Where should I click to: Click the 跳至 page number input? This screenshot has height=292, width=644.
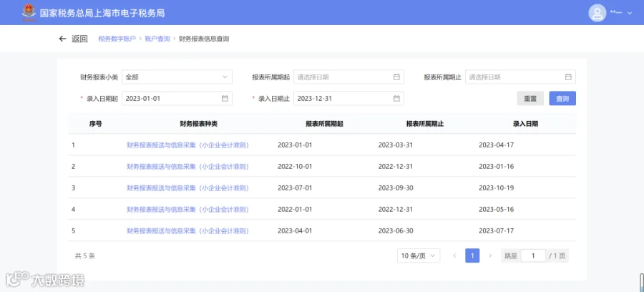tap(533, 255)
